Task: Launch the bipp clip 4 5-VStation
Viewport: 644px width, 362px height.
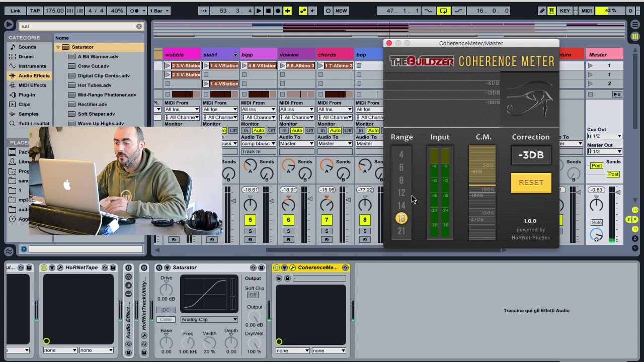Action: click(244, 66)
